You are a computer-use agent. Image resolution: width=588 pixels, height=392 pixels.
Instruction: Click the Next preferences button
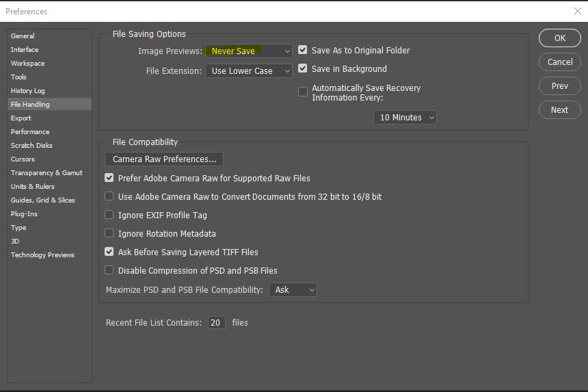559,110
